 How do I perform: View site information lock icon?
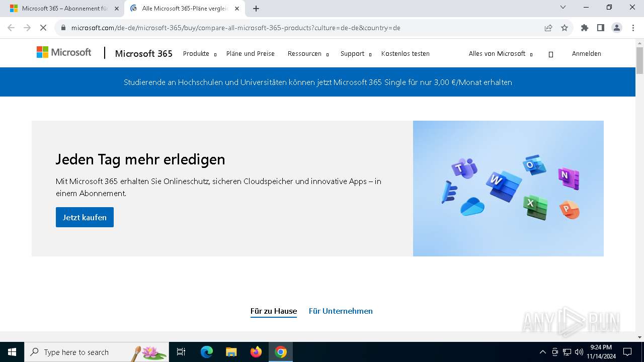click(63, 28)
